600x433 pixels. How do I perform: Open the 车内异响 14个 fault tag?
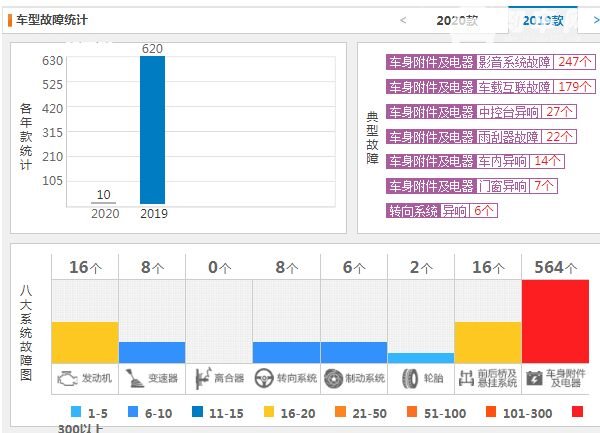click(x=475, y=161)
